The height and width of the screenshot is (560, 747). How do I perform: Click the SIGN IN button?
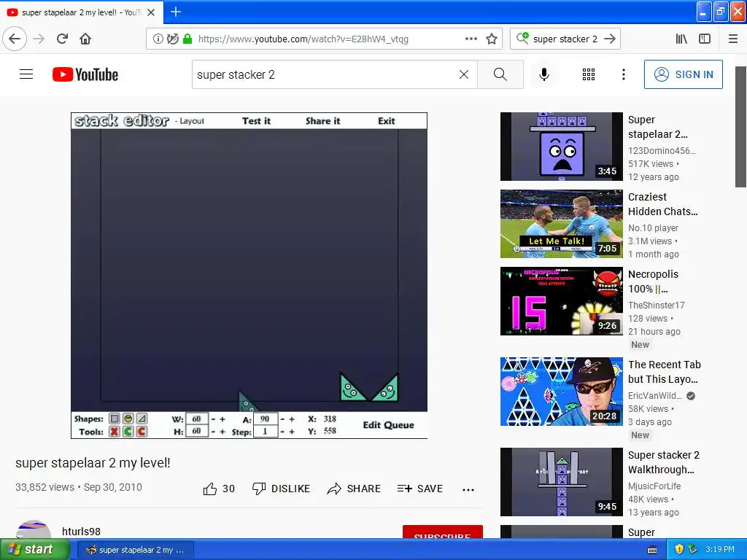tap(683, 74)
